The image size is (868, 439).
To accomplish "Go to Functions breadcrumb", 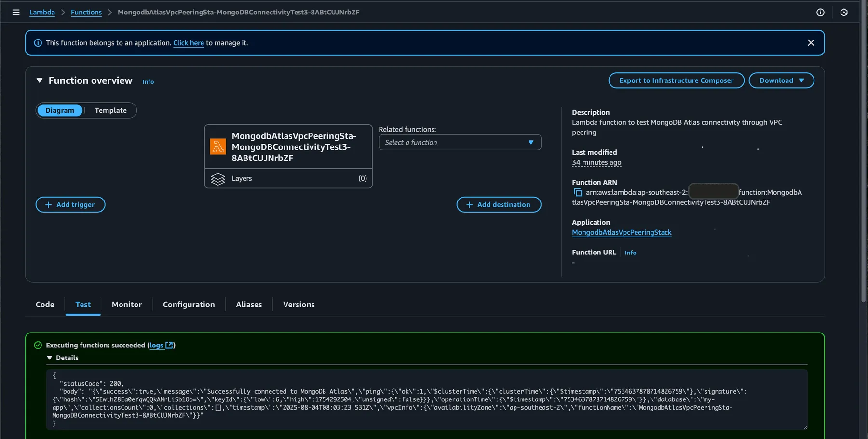I will click(86, 13).
